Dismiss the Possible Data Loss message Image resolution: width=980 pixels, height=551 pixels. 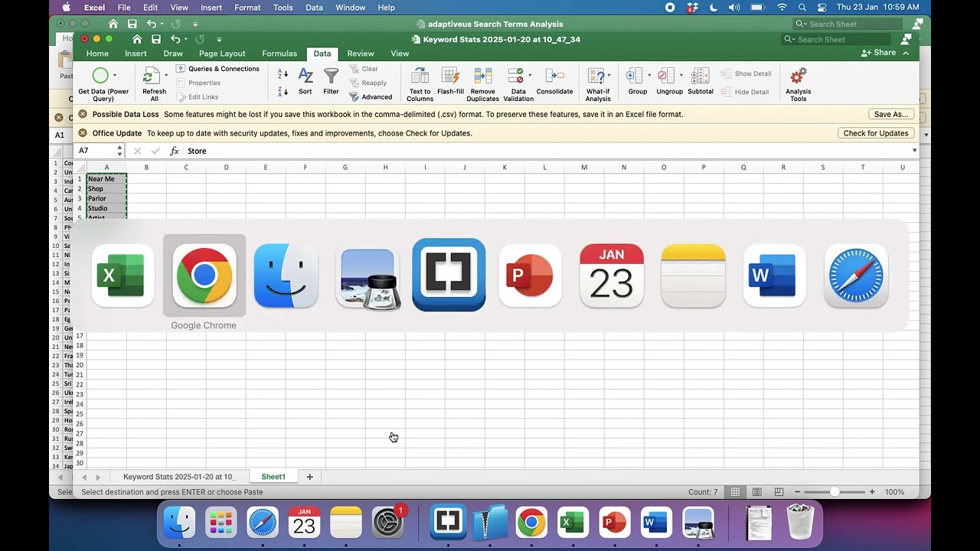coord(83,114)
